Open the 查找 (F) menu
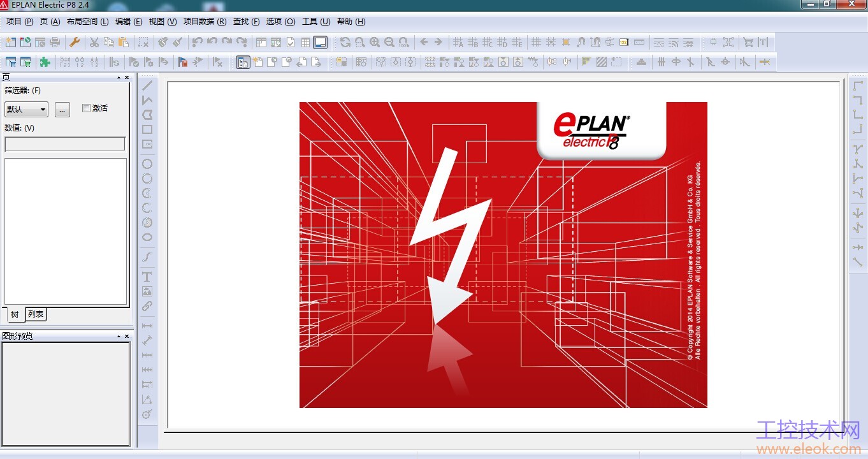This screenshot has height=459, width=868. coord(247,22)
